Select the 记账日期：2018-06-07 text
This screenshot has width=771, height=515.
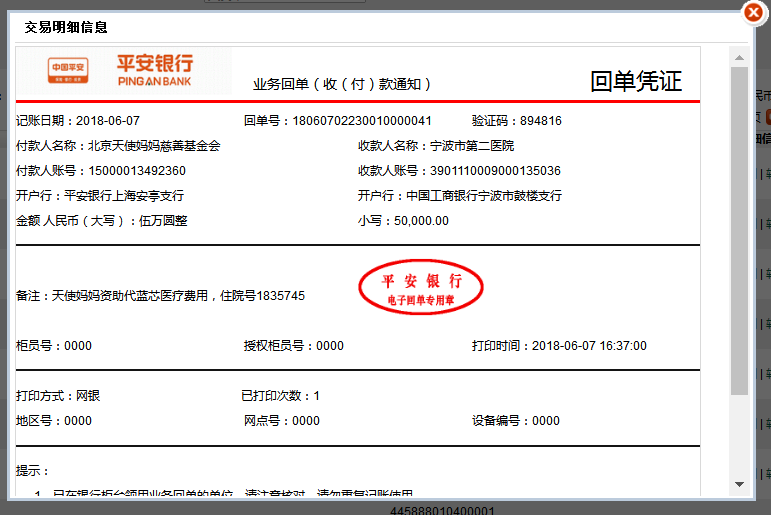pos(78,121)
